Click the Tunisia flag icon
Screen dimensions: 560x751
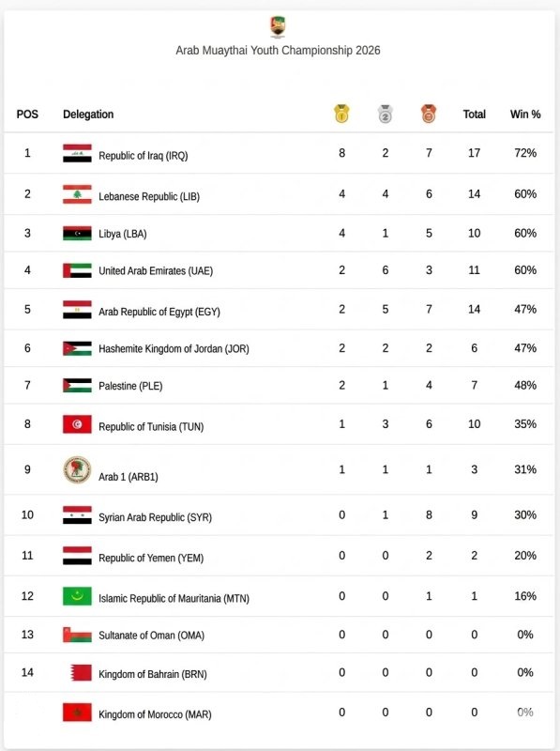(77, 424)
